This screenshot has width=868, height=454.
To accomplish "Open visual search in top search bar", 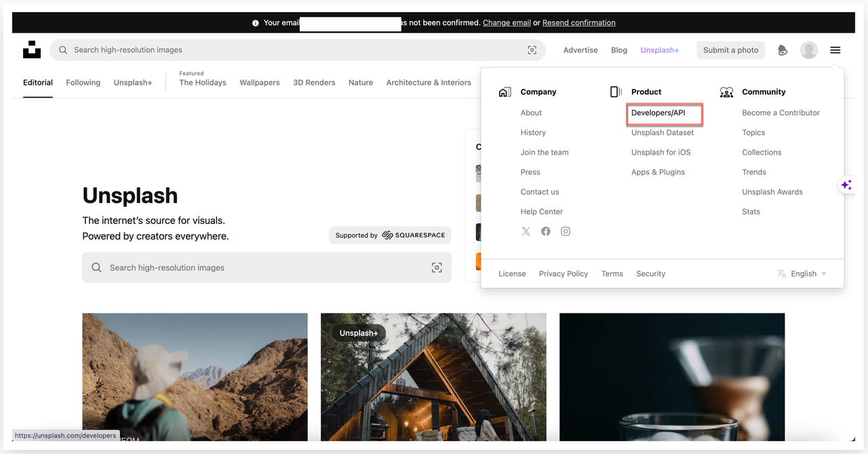I will (x=532, y=50).
